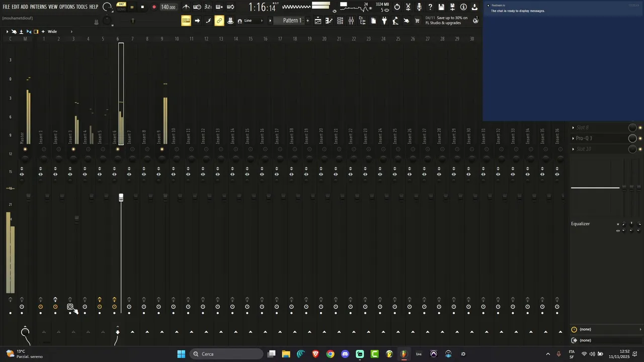
Task: Toggle the note grouping icon next to snap magnet
Action: pos(230,21)
